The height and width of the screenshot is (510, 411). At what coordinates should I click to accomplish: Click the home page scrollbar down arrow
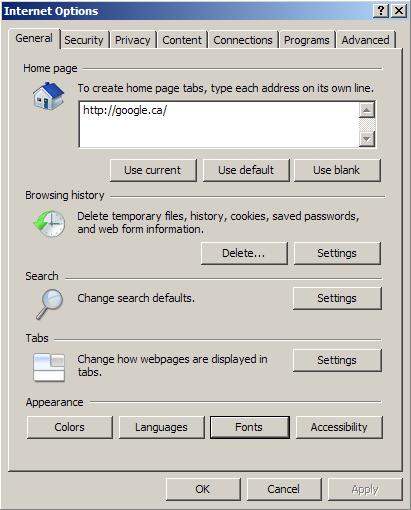367,139
